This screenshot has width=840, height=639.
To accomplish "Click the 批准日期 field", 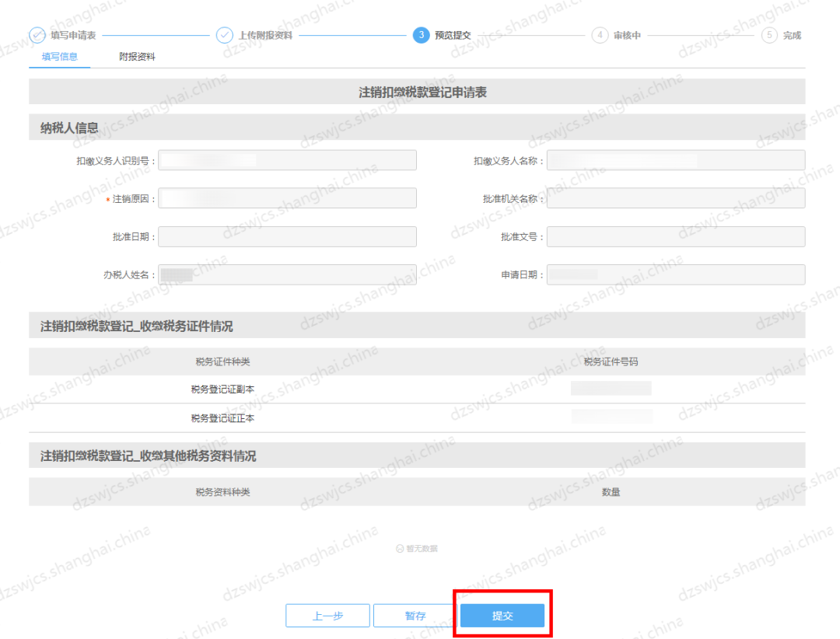I will pyautogui.click(x=287, y=237).
